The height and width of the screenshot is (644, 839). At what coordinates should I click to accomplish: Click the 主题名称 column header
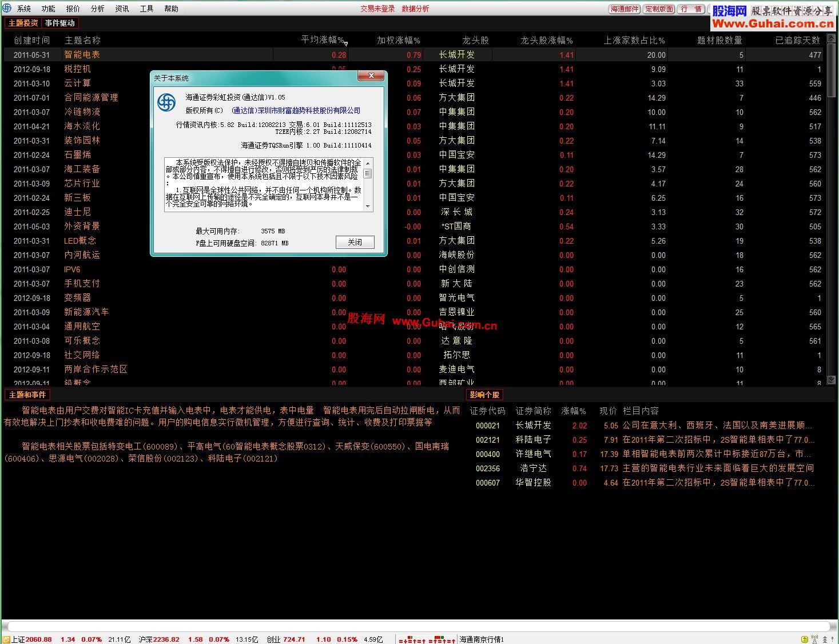coord(82,40)
